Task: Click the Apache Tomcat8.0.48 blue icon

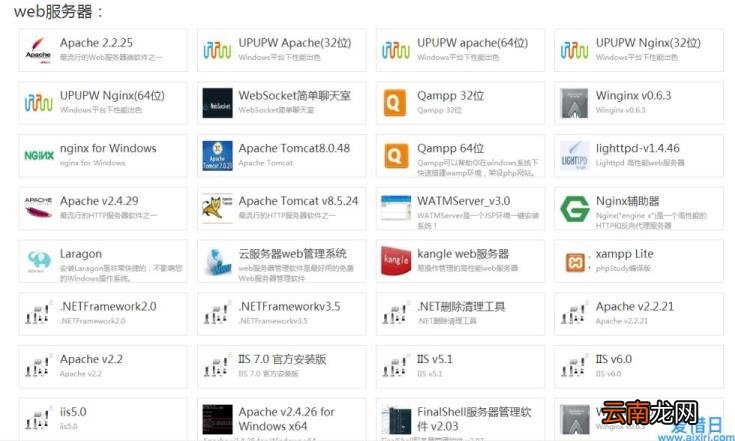Action: 217,156
